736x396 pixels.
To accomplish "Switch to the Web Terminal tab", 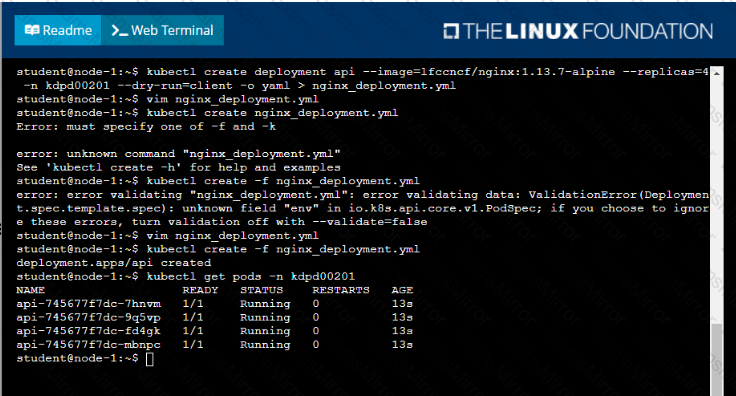I will coord(162,30).
